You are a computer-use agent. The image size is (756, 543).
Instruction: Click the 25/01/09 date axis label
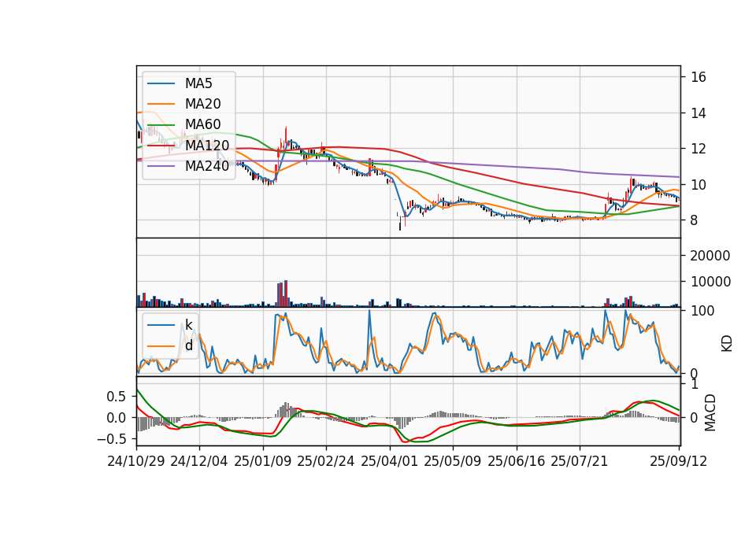(263, 461)
